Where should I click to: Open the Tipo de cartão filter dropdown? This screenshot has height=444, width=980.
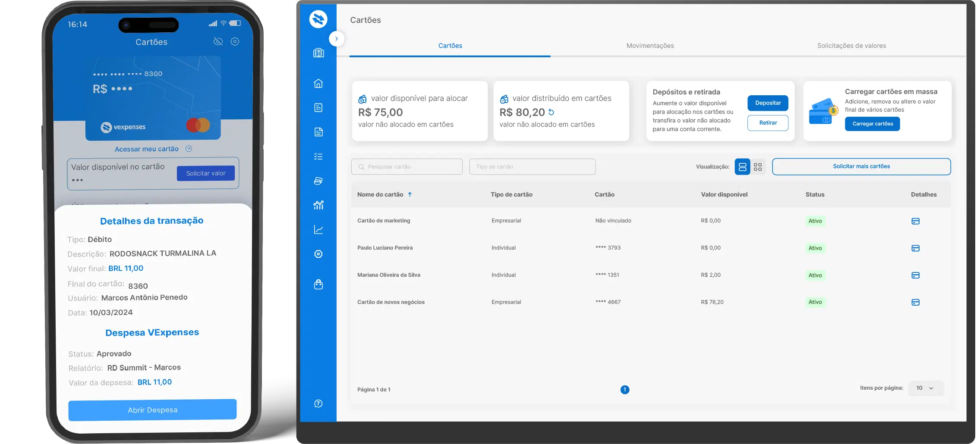[532, 167]
